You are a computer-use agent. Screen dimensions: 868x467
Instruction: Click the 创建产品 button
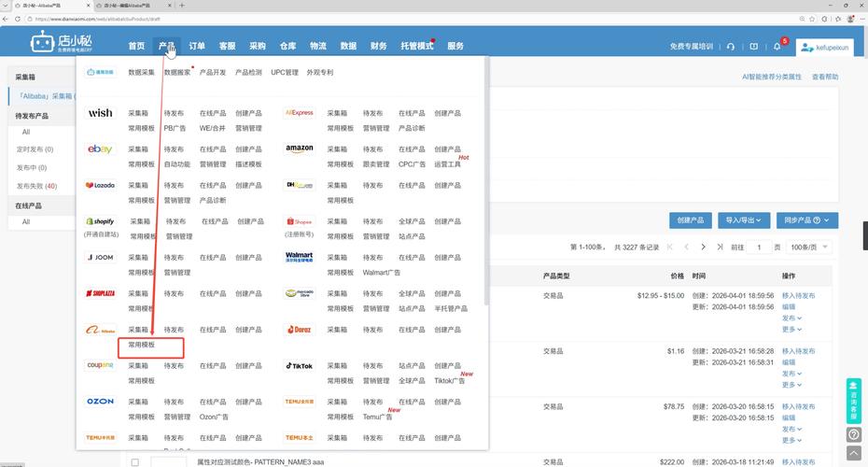tap(691, 220)
